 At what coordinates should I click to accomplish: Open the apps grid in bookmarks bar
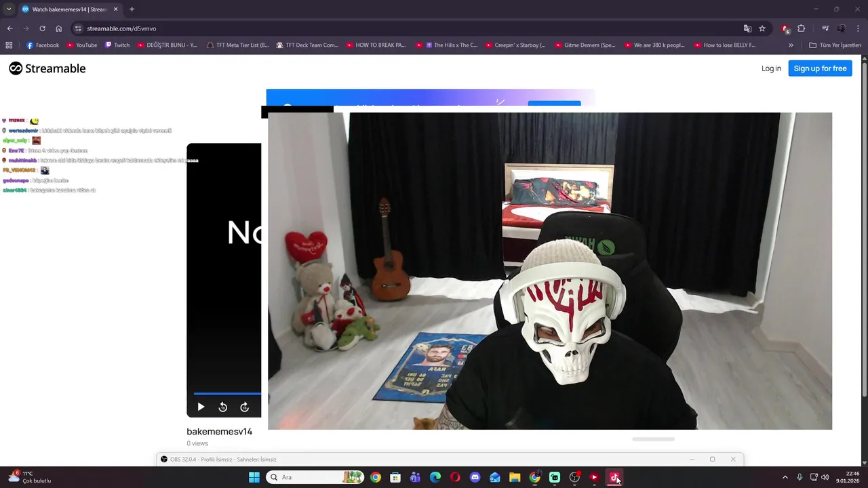(9, 45)
